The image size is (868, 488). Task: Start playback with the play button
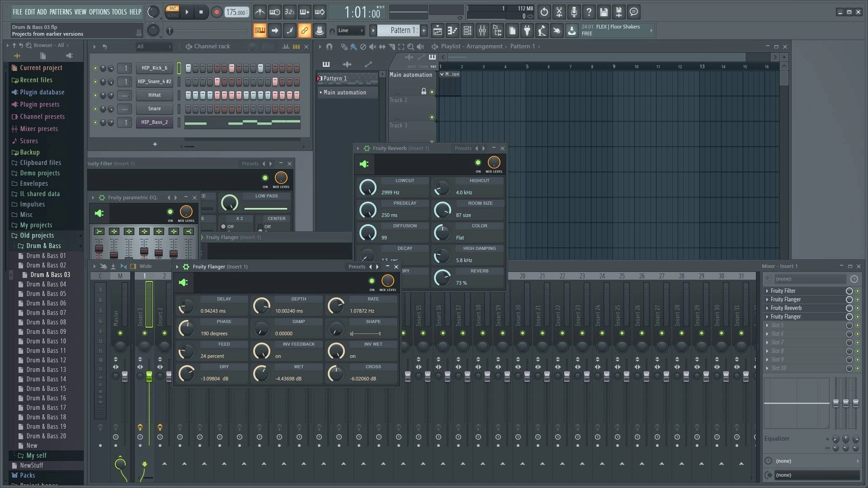(x=187, y=12)
